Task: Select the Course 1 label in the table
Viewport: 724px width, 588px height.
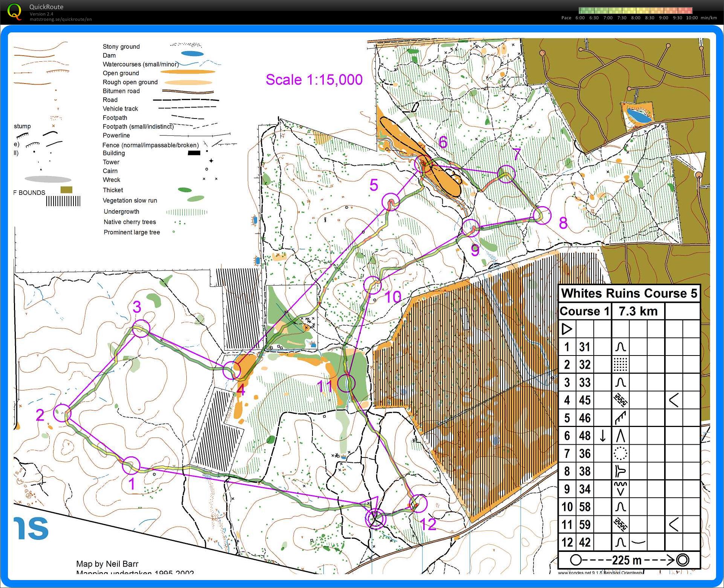Action: click(584, 311)
